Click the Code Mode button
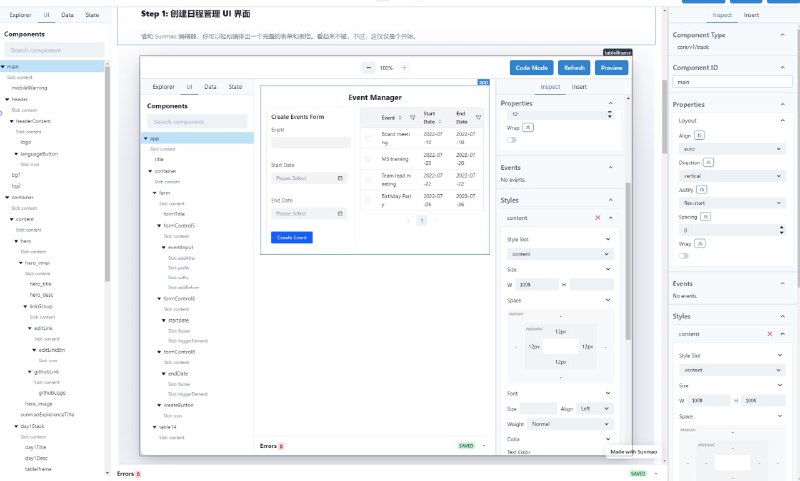The image size is (800, 481). 531,68
